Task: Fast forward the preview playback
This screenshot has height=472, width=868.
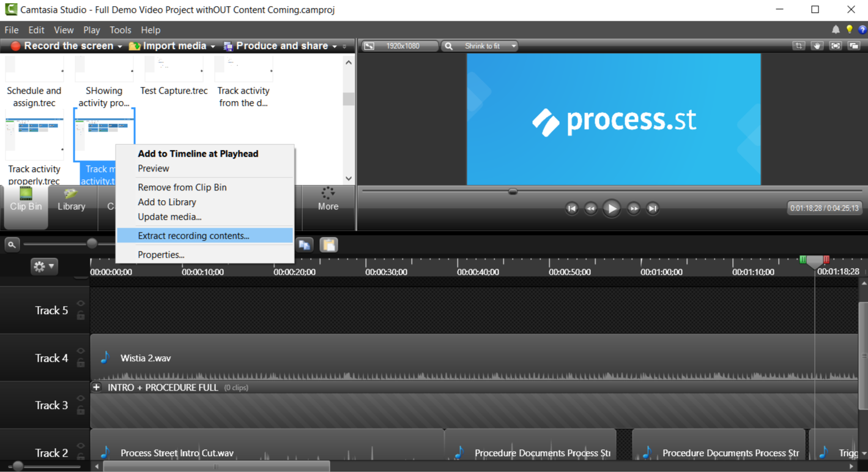Action: (634, 209)
